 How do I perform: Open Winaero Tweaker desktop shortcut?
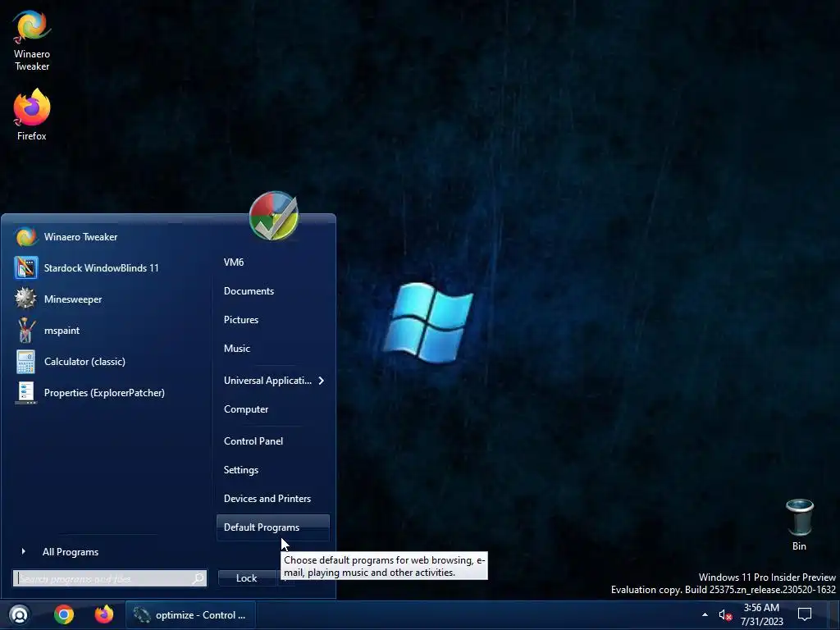[x=32, y=40]
